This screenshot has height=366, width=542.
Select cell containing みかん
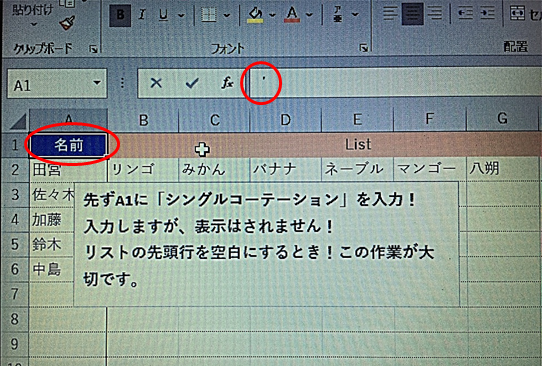point(214,169)
